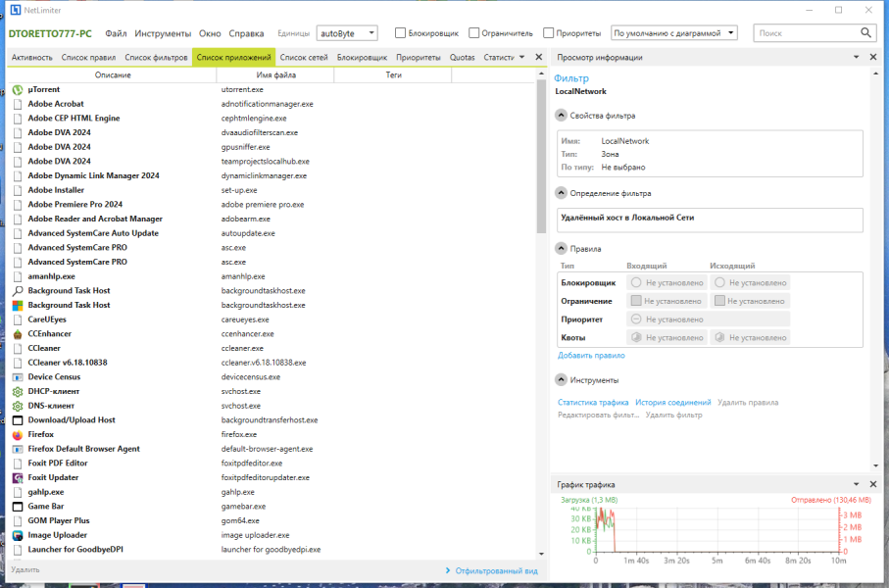Enable the Блокировщик checkbox in the toolbar
889x588 pixels.
tap(400, 33)
